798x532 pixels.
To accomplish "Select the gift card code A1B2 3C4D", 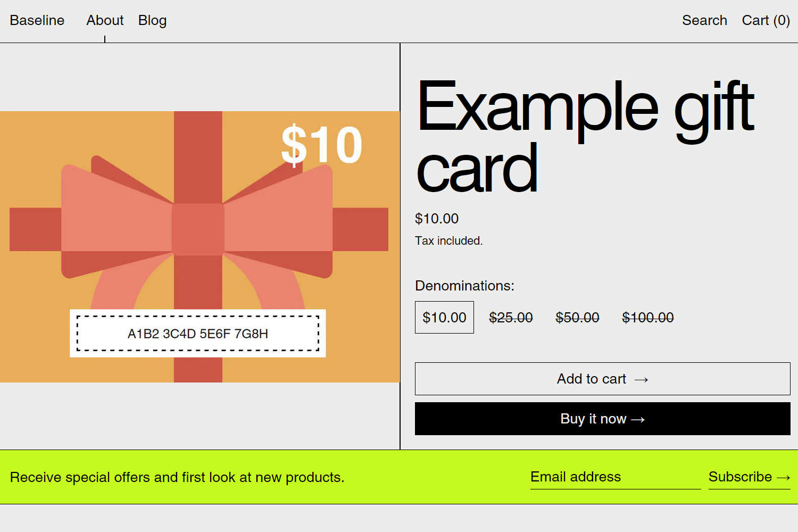I will click(x=198, y=334).
